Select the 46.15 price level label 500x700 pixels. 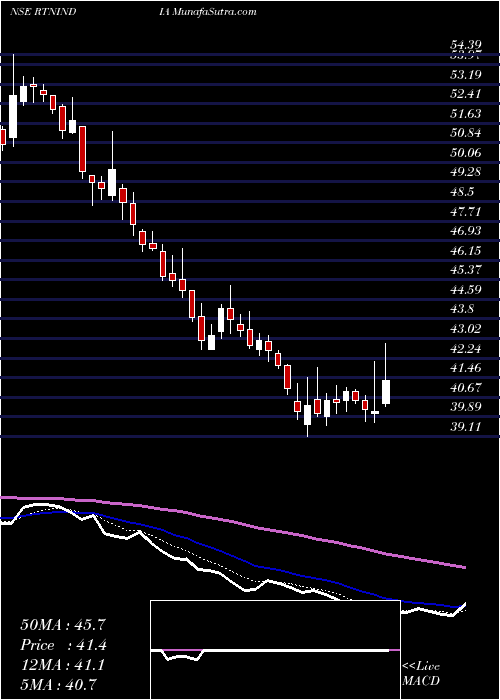coord(465,250)
